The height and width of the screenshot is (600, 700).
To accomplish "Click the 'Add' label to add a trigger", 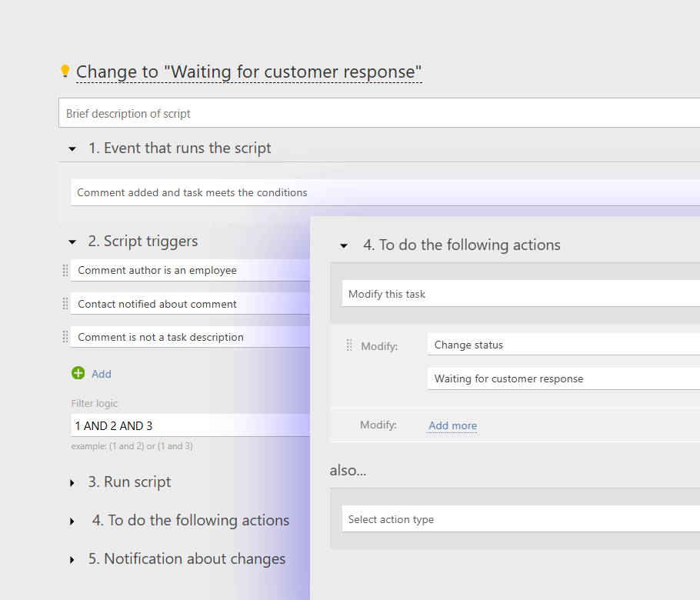I will (x=102, y=374).
